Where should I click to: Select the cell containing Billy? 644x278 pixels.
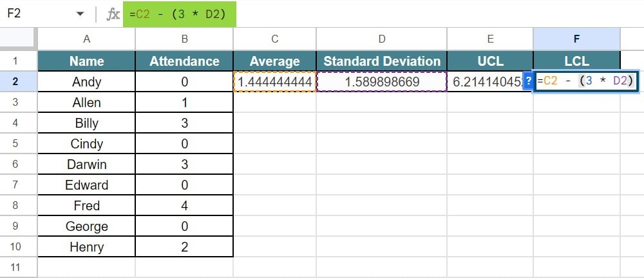tap(86, 123)
